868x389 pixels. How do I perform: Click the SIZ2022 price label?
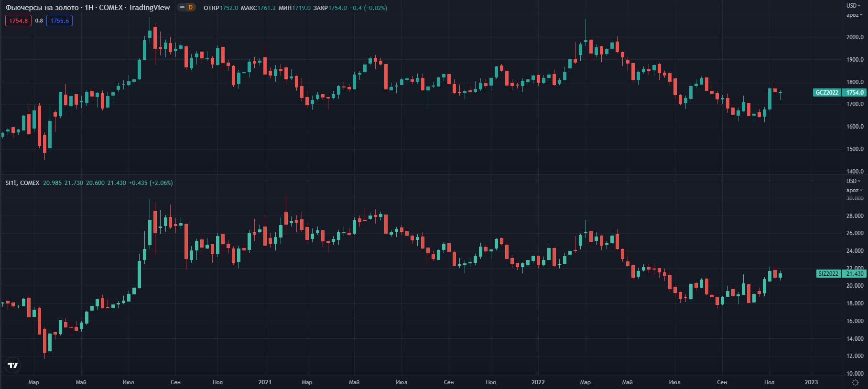point(828,274)
